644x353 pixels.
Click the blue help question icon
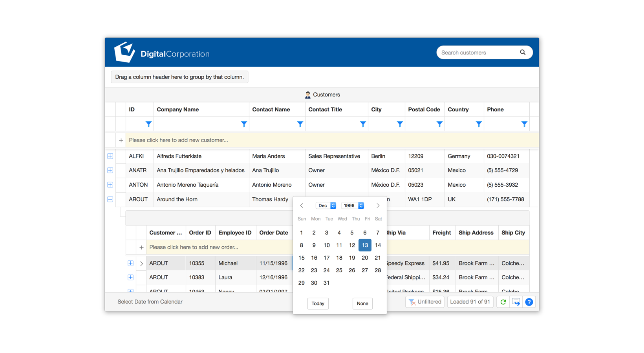[x=529, y=302]
